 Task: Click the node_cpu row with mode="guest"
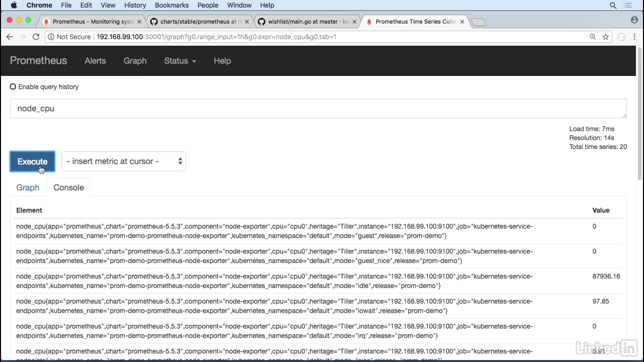318,231
